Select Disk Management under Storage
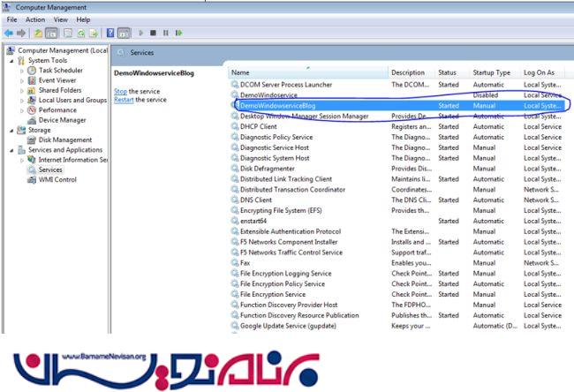 coord(65,139)
